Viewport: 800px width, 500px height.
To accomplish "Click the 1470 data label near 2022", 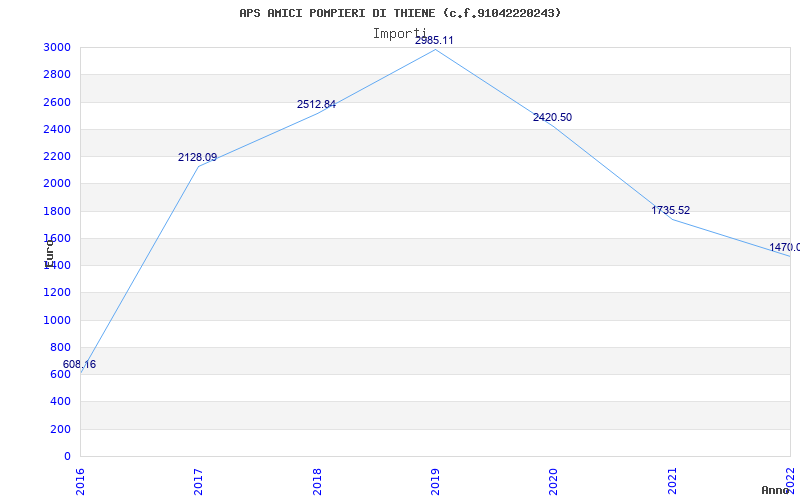I will click(x=785, y=247).
